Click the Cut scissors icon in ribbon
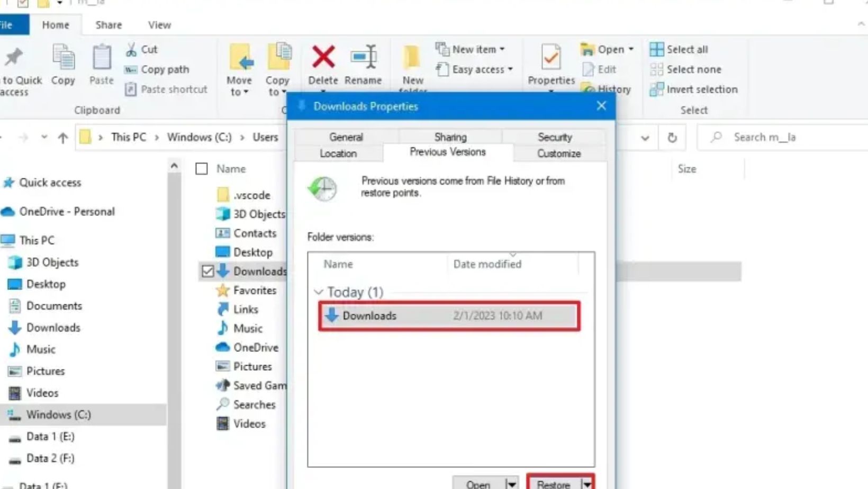Screen dimensions: 868x489 pyautogui.click(x=131, y=50)
